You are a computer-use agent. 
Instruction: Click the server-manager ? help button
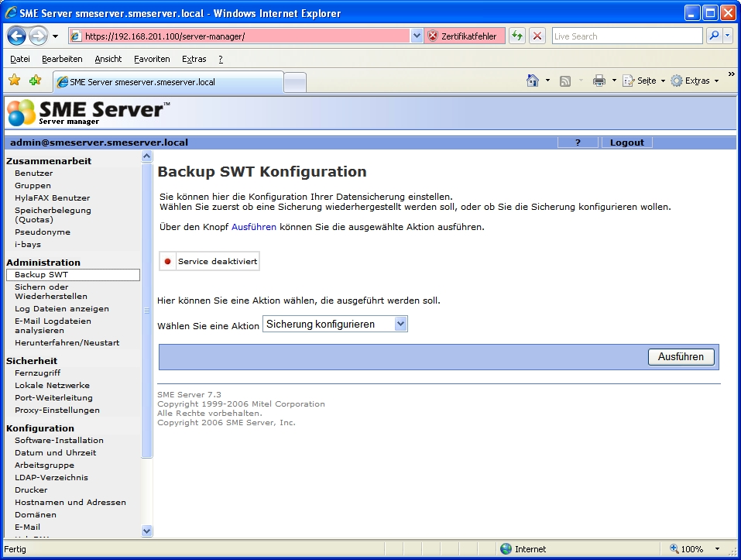(x=578, y=143)
